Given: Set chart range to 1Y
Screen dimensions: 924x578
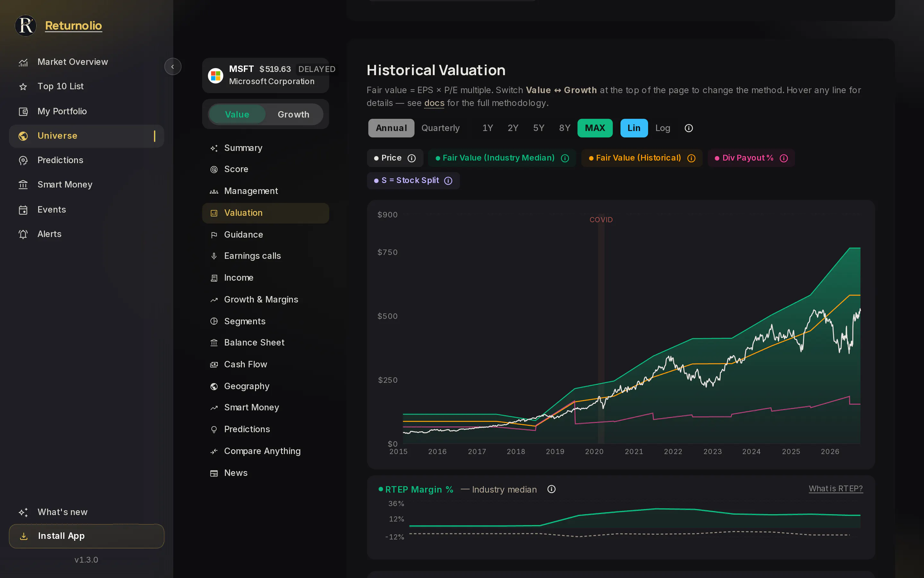Looking at the screenshot, I should click(x=488, y=128).
